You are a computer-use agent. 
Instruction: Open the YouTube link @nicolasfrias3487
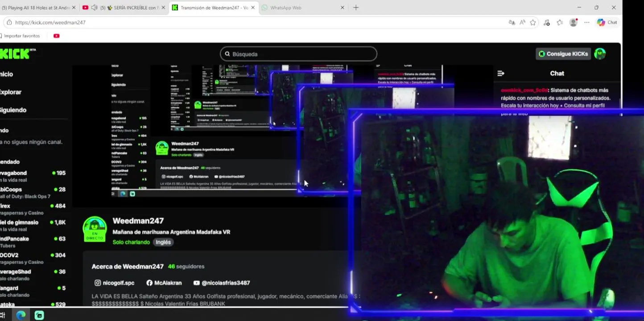pyautogui.click(x=222, y=283)
